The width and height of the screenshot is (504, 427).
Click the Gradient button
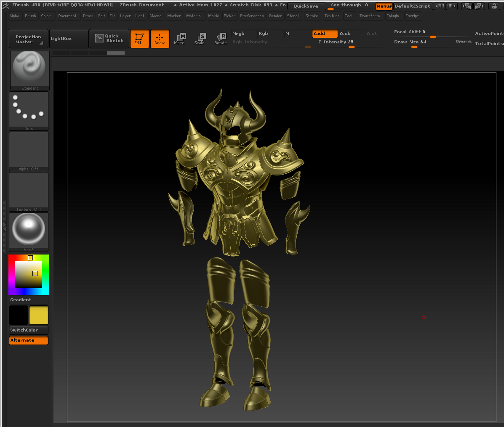click(29, 300)
